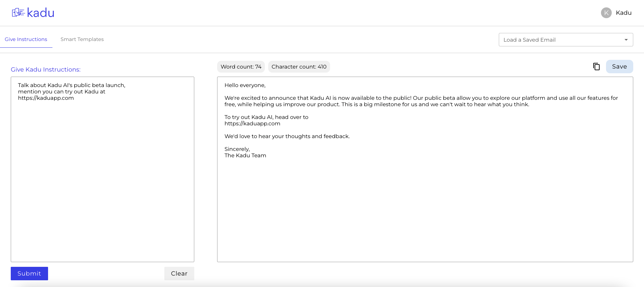Clear the instructions text box
Viewport: 644px width, 287px height.
tap(179, 274)
